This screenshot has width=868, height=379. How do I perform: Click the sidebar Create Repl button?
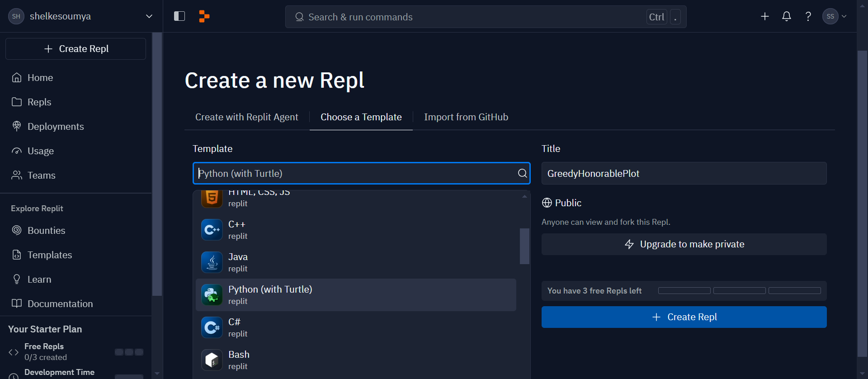click(x=76, y=49)
